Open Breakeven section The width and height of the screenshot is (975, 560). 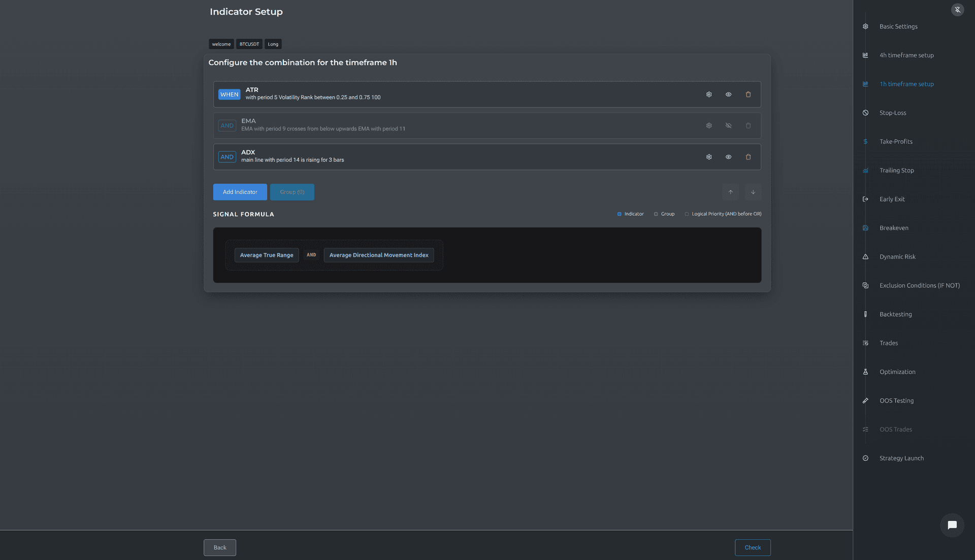point(894,228)
